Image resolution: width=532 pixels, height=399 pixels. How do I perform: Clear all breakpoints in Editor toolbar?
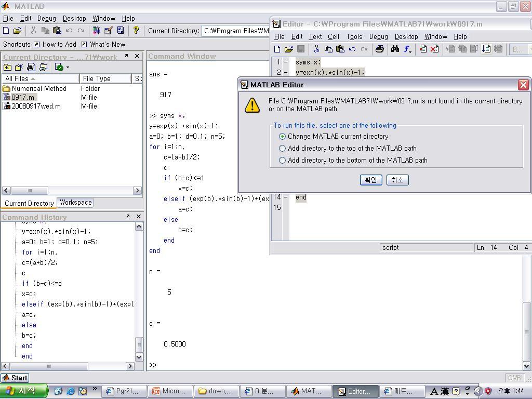[434, 49]
